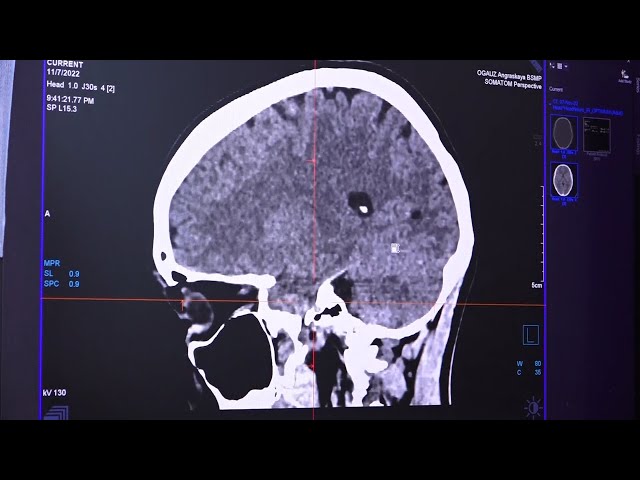Collapse the series panel with the top chevron

click(x=629, y=61)
